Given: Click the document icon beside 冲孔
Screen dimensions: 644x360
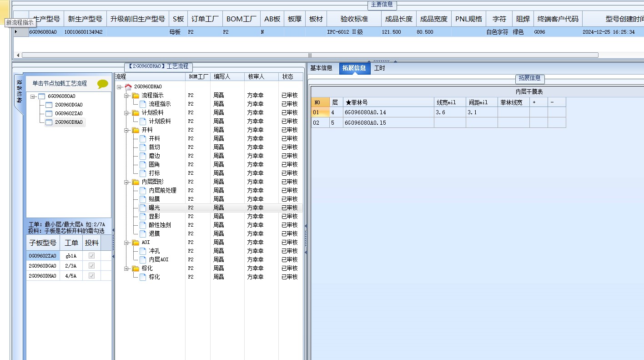Looking at the screenshot, I should pyautogui.click(x=143, y=251).
